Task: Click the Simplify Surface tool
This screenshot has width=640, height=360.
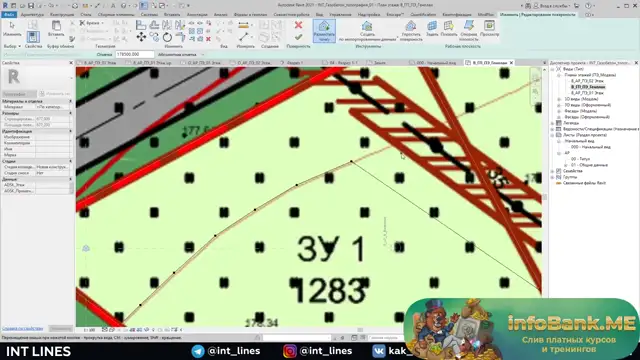Action: 411,31
